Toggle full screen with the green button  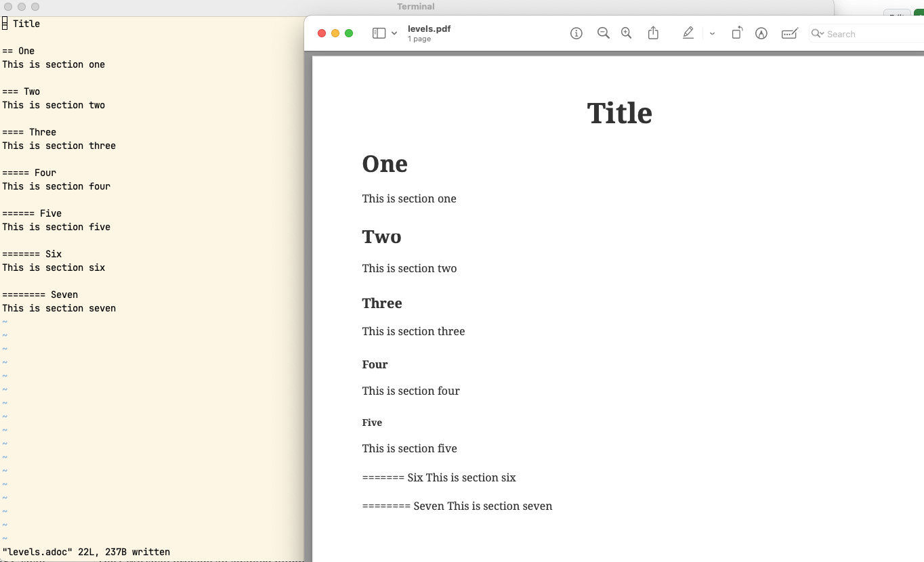[x=349, y=33]
